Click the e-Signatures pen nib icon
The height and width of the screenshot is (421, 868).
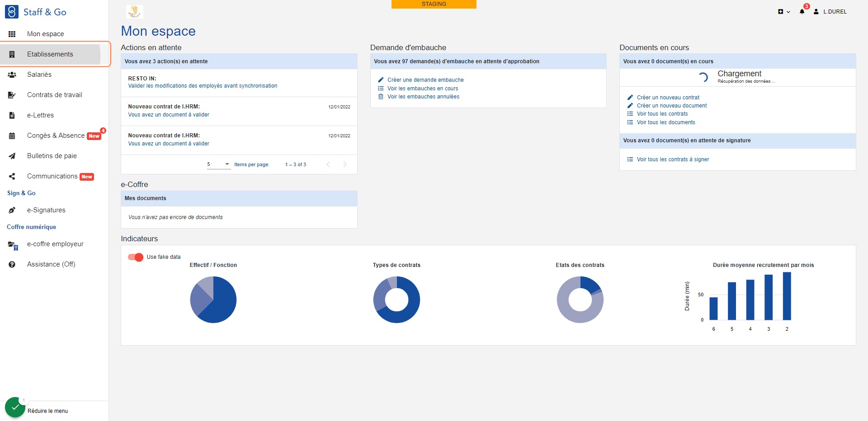(x=12, y=210)
